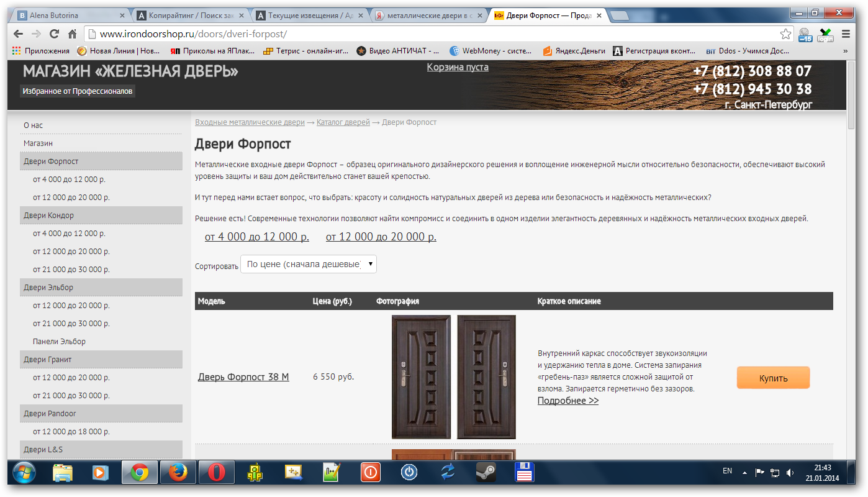Open the Тетрис онлайн-игра bookmark
The height and width of the screenshot is (497, 868).
(305, 51)
